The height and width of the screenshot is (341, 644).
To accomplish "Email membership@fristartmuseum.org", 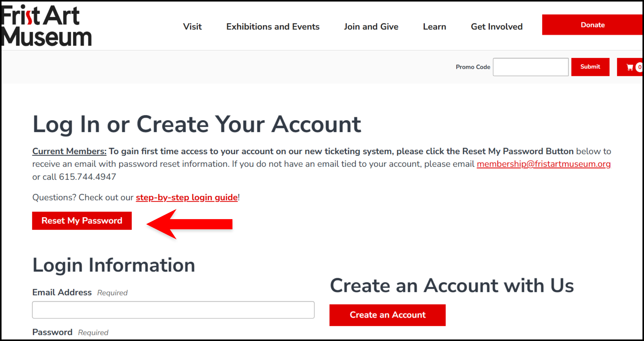I will click(543, 164).
